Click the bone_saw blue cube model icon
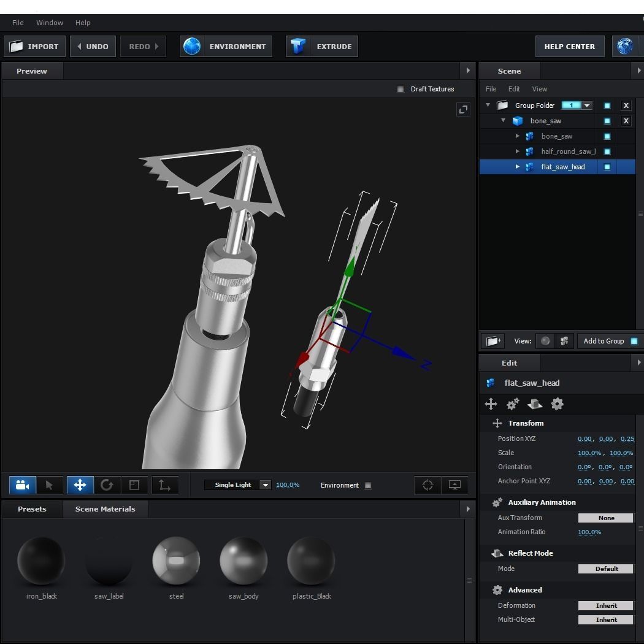Screen dimensions: 644x644 coord(518,121)
